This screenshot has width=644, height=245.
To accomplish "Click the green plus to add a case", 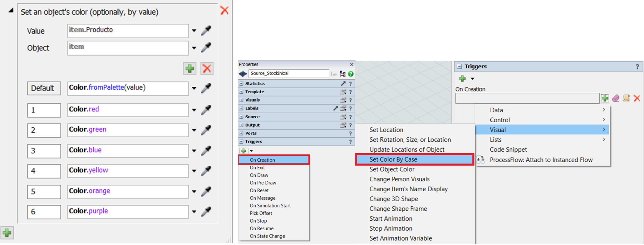I will pyautogui.click(x=189, y=69).
